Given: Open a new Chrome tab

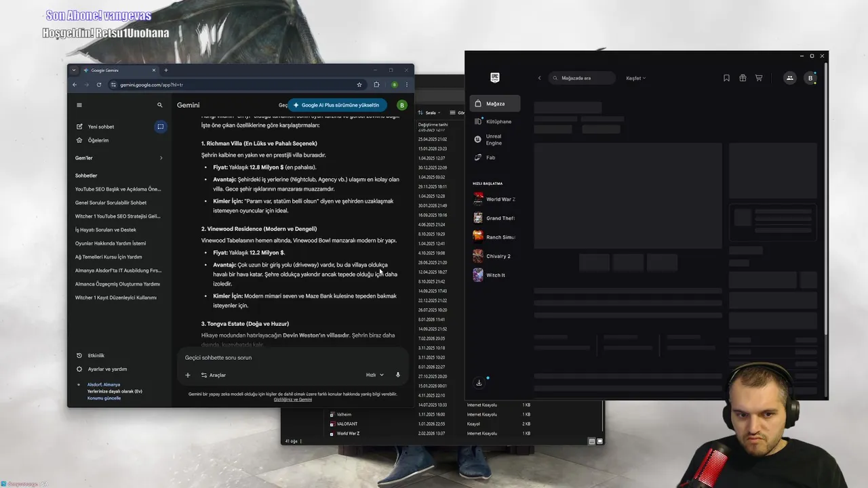Looking at the screenshot, I should tap(166, 70).
